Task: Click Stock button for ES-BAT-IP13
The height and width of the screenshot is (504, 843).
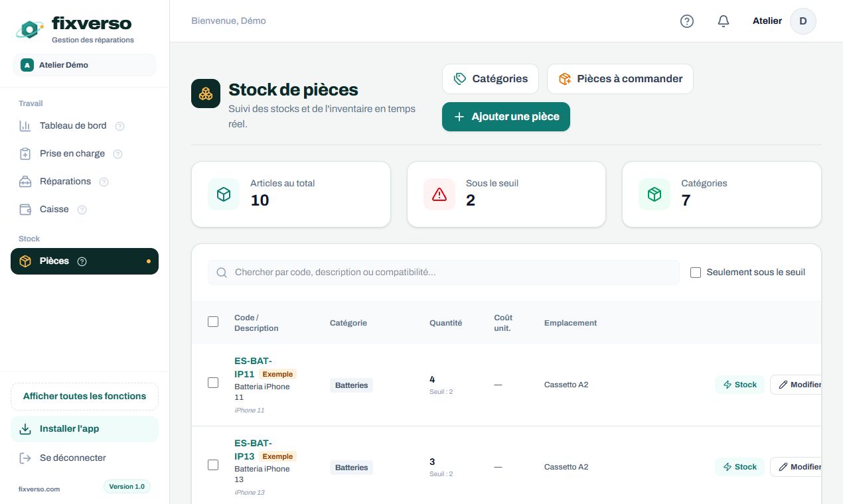Action: tap(739, 467)
